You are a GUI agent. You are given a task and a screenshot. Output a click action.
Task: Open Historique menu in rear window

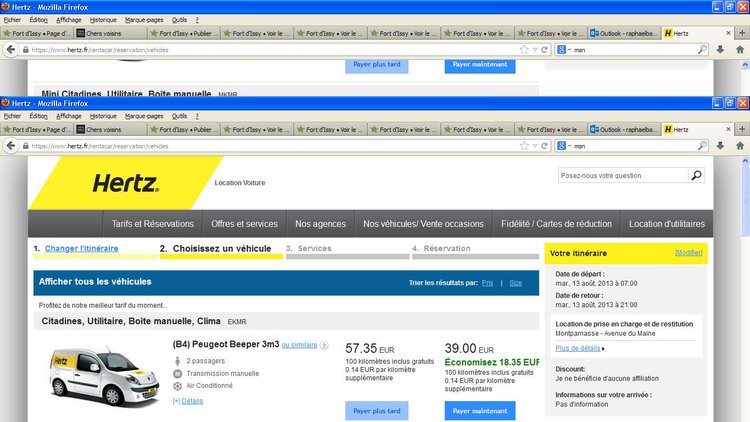103,20
